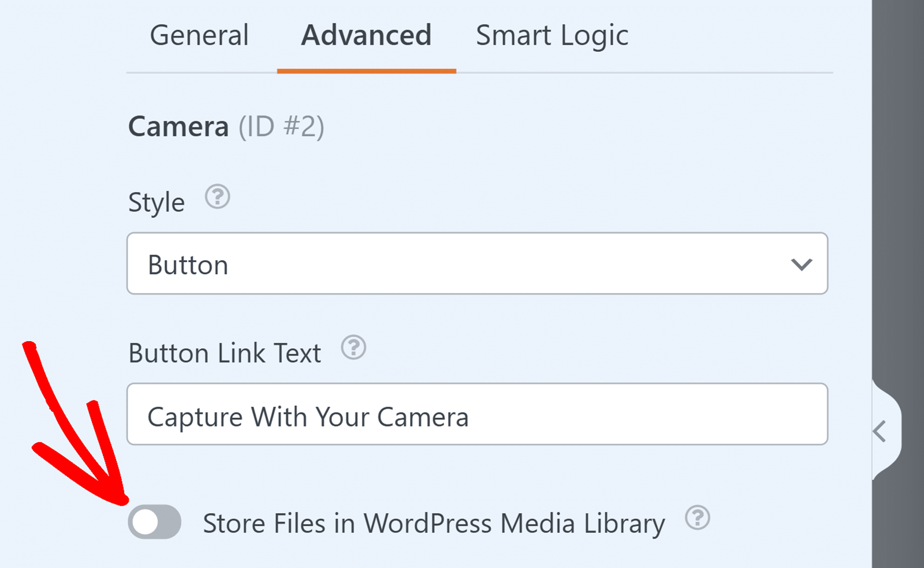Click the chevron arrow inside the Style dropdown
This screenshot has width=924, height=568.
800,264
